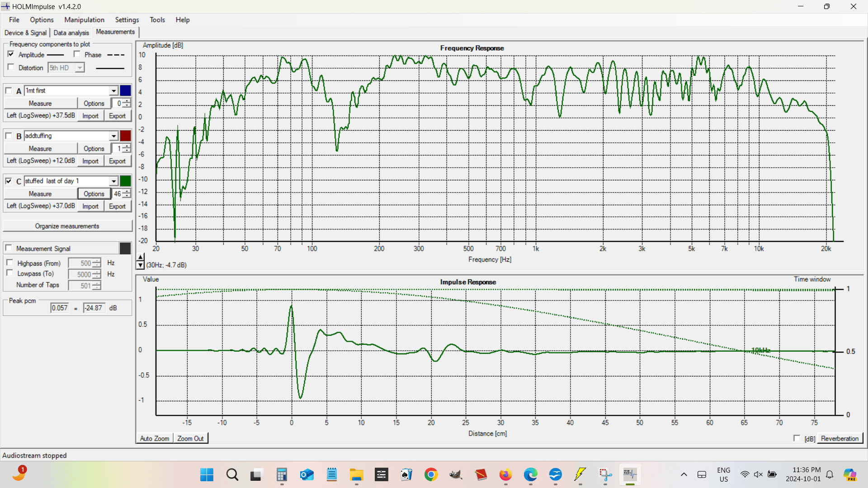Select the HOLMImpulse taskbar icon

630,474
